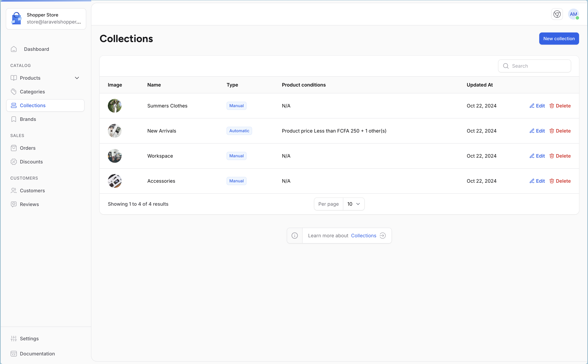Click the info icon beside Learn more
The image size is (588, 364).
click(295, 235)
